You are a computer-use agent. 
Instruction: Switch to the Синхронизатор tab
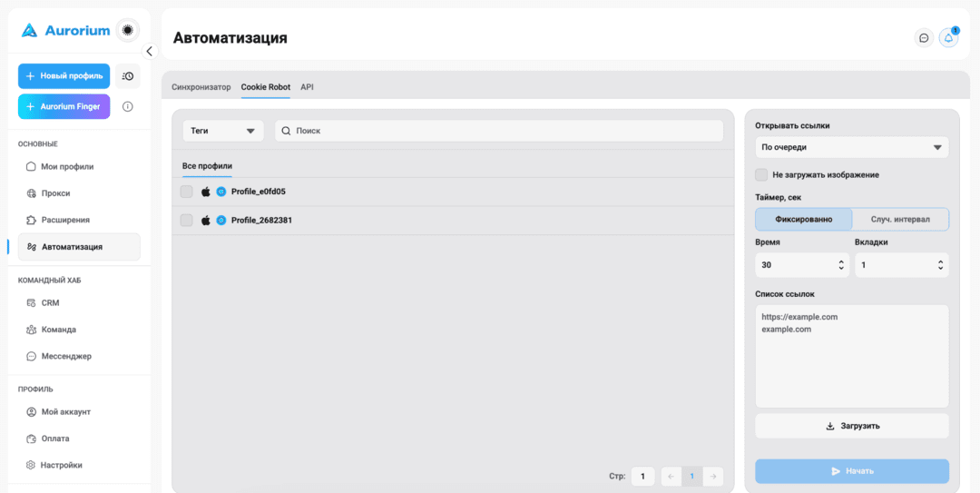tap(201, 87)
